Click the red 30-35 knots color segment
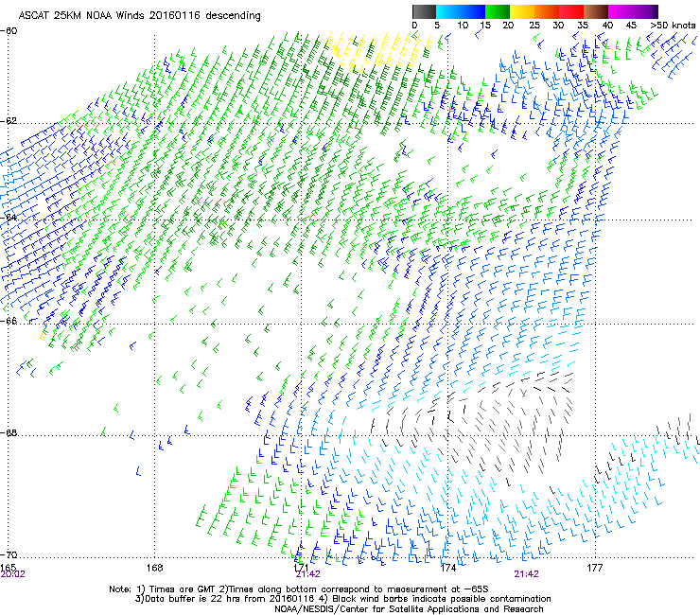 571,11
